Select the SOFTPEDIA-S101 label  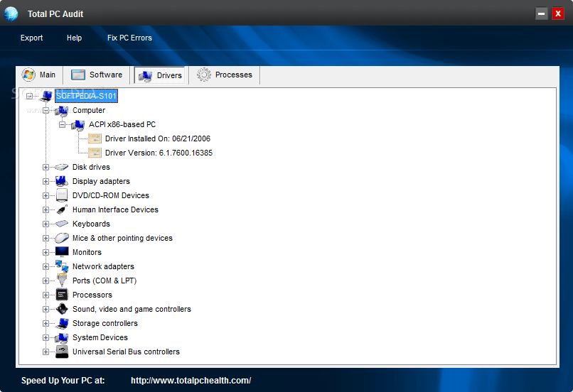point(86,96)
